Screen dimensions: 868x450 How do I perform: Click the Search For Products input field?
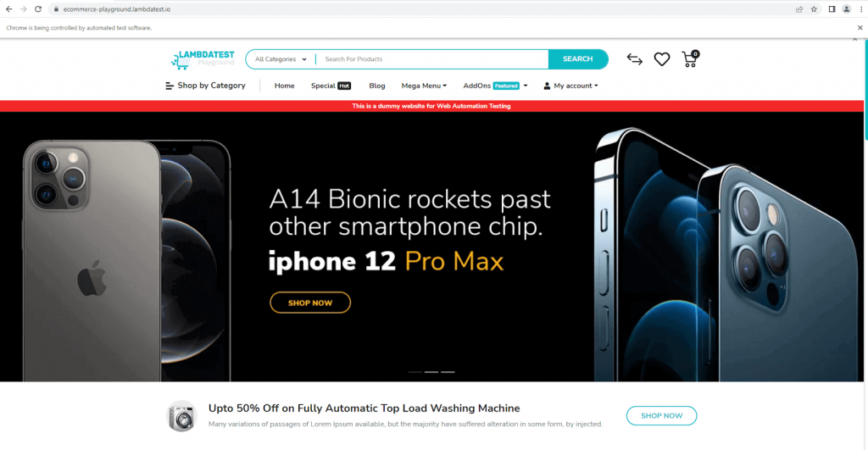click(x=432, y=59)
